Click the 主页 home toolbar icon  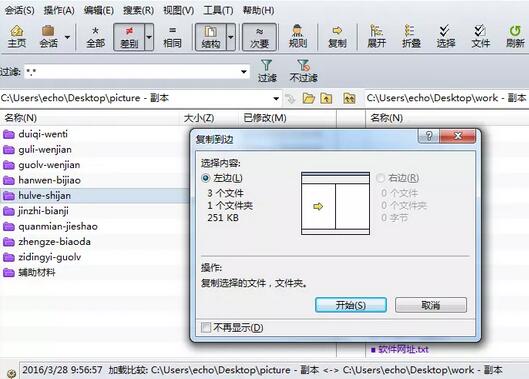pos(17,36)
